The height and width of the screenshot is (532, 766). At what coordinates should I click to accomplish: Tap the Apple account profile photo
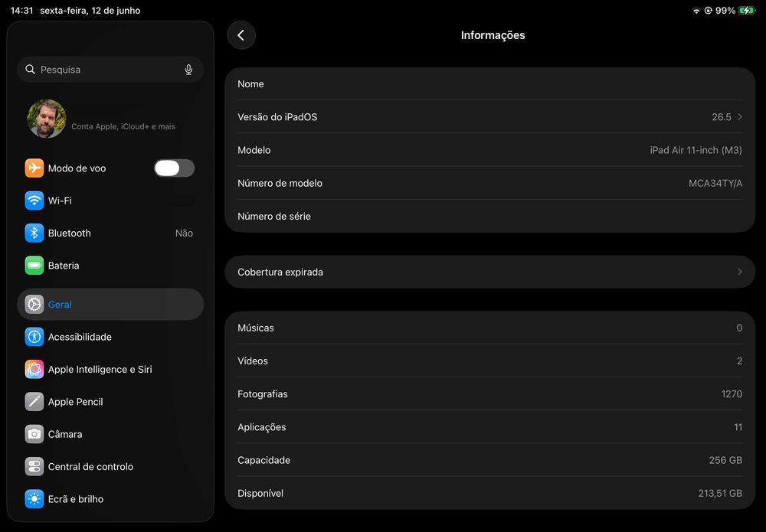pos(47,119)
